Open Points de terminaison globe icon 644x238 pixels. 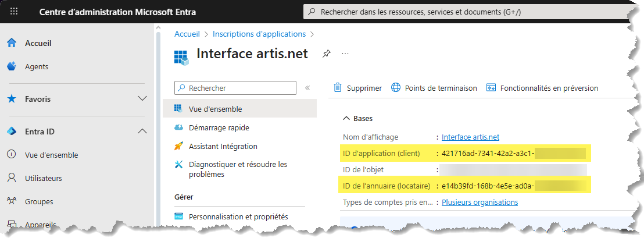396,88
